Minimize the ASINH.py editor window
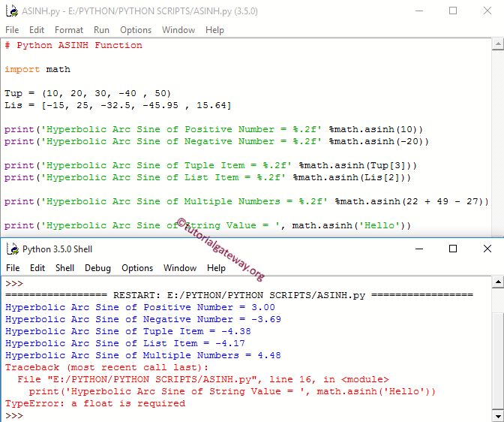This screenshot has width=504, height=422. (x=419, y=11)
